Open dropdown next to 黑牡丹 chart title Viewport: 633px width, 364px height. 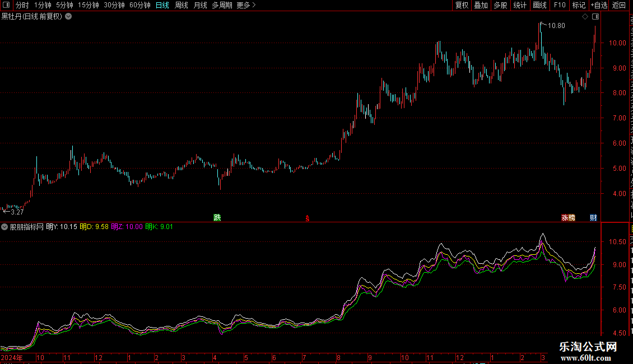coord(69,16)
